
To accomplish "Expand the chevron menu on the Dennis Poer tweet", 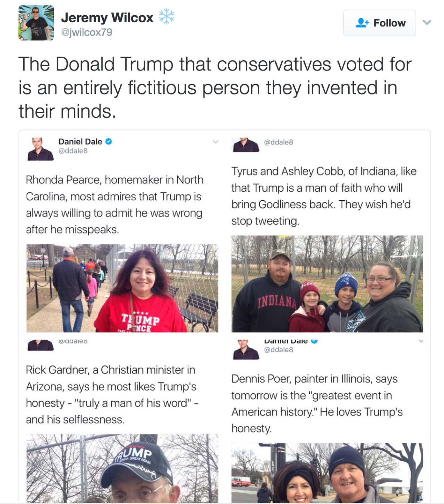I will pos(421,341).
